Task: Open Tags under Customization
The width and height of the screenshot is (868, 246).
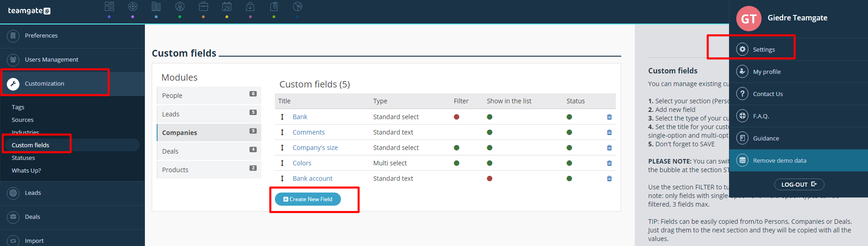Action: 18,107
